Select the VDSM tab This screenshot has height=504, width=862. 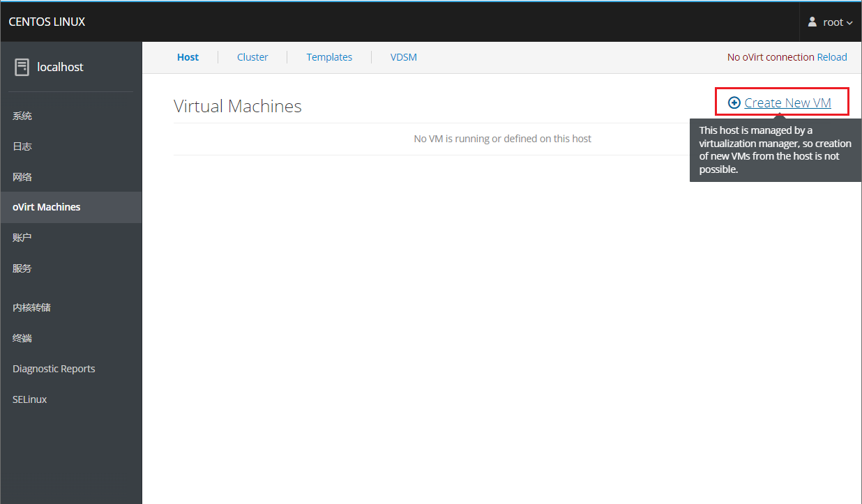coord(404,57)
